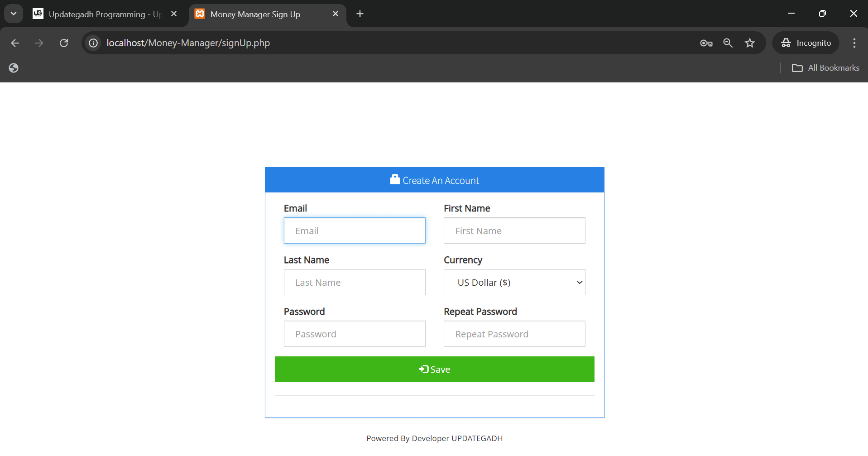Reload the signUp.php page

point(64,43)
